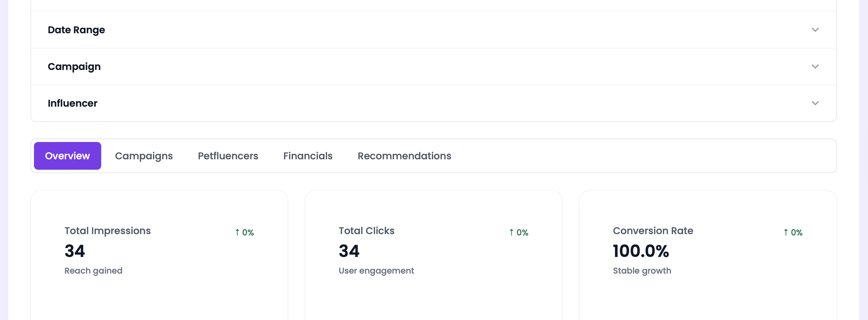Image resolution: width=868 pixels, height=320 pixels.
Task: Open the Influencer filter dropdown
Action: click(x=72, y=103)
